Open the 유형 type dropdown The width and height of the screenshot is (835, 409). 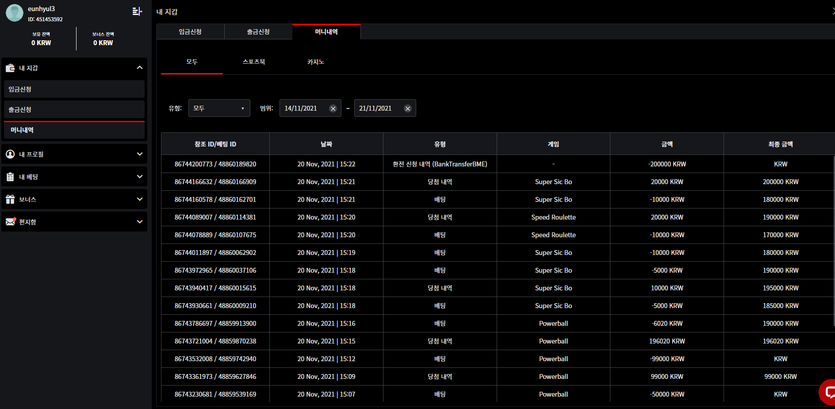click(219, 108)
